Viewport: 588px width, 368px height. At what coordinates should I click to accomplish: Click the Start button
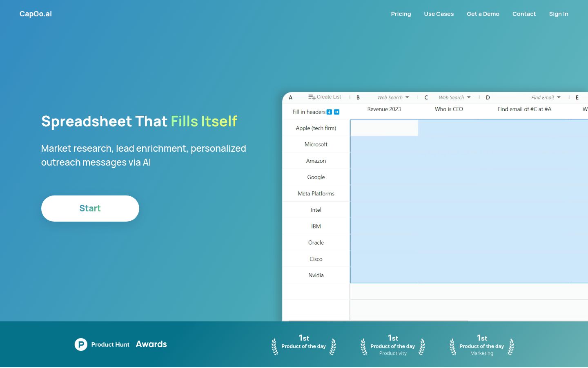90,209
